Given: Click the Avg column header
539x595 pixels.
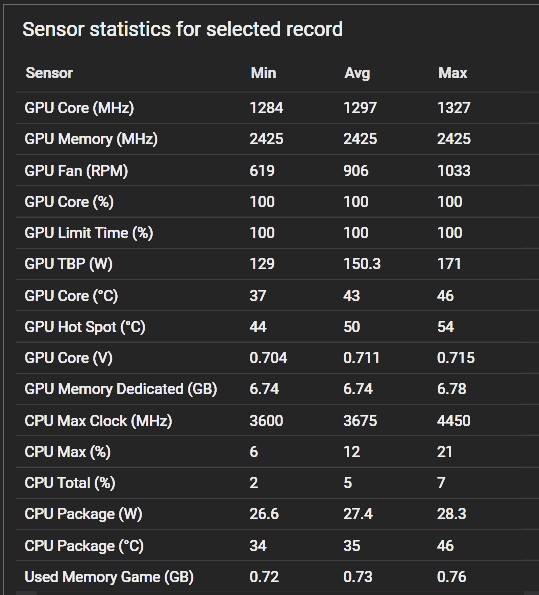Looking at the screenshot, I should pos(357,73).
